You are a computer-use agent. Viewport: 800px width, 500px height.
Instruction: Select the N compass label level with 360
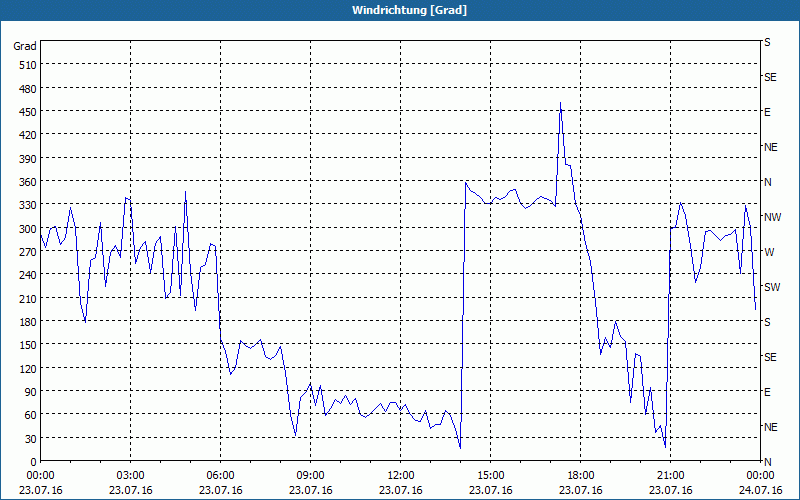(x=767, y=182)
